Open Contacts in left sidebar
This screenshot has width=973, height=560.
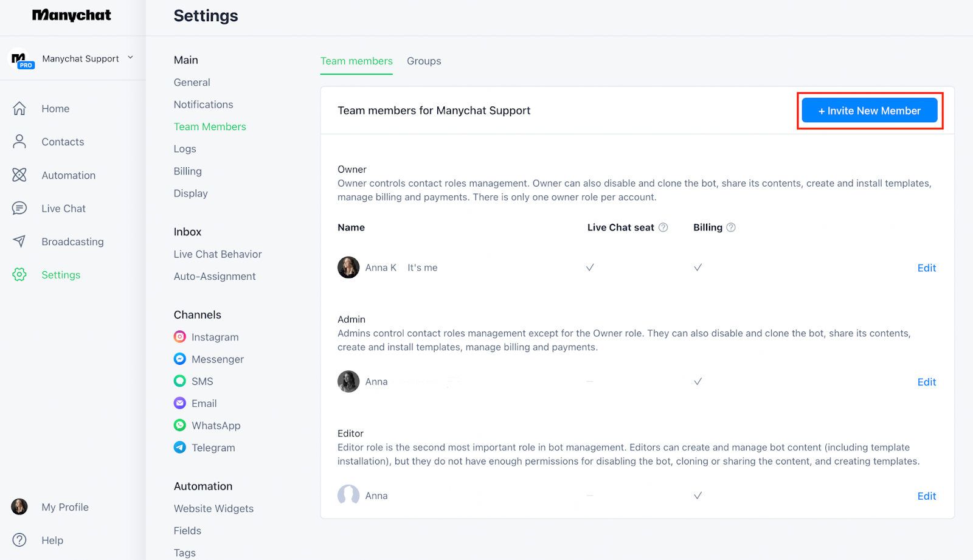[x=63, y=142]
